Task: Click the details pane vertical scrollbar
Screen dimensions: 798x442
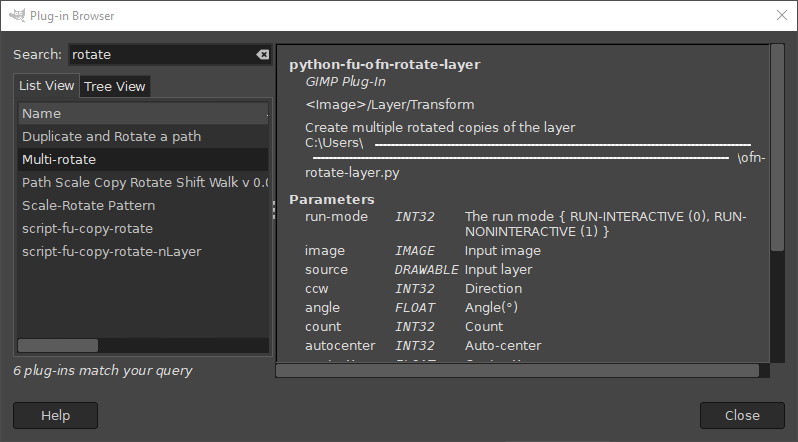Action: point(777,150)
